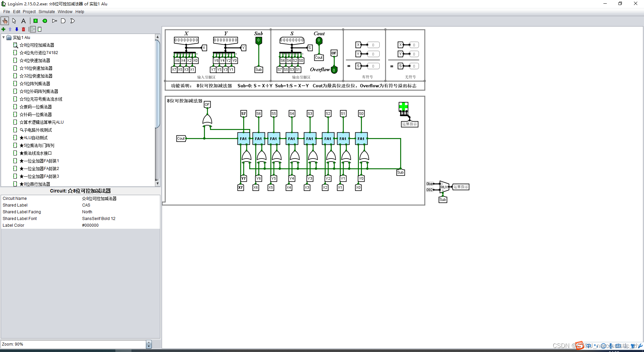
Task: Pick the output pin tool
Action: click(x=45, y=21)
